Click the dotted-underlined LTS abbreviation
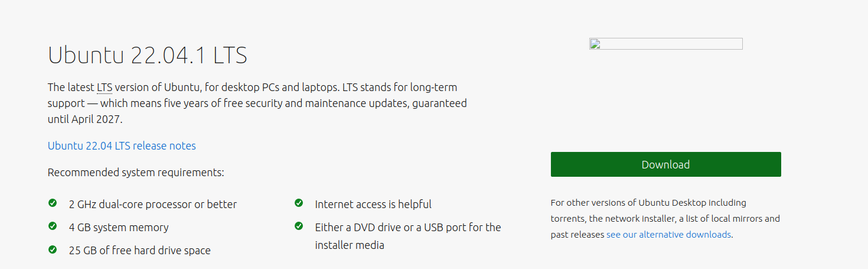Viewport: 868px width, 269px height. pyautogui.click(x=105, y=87)
